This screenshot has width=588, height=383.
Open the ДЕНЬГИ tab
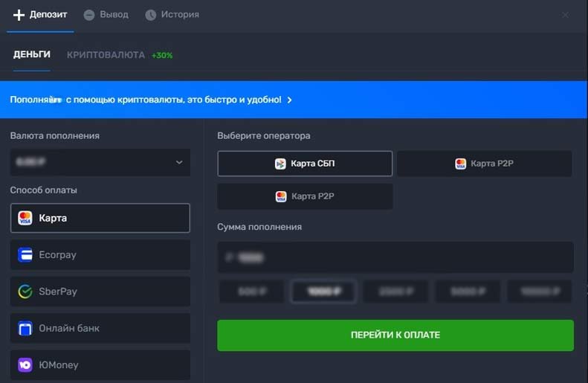32,55
